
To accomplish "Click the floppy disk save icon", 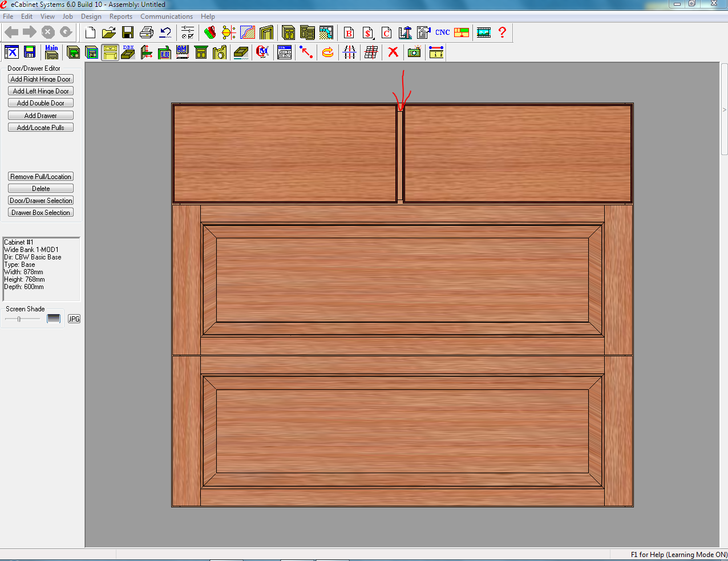I will (128, 32).
